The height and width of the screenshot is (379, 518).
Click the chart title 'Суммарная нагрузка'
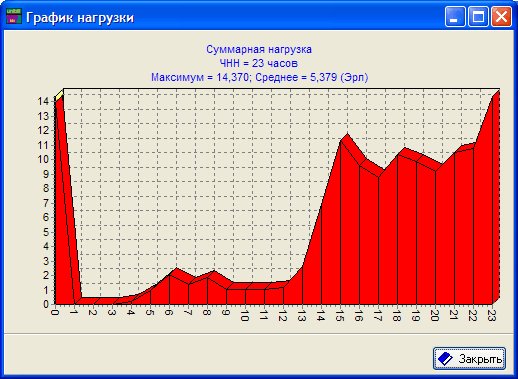pos(259,49)
